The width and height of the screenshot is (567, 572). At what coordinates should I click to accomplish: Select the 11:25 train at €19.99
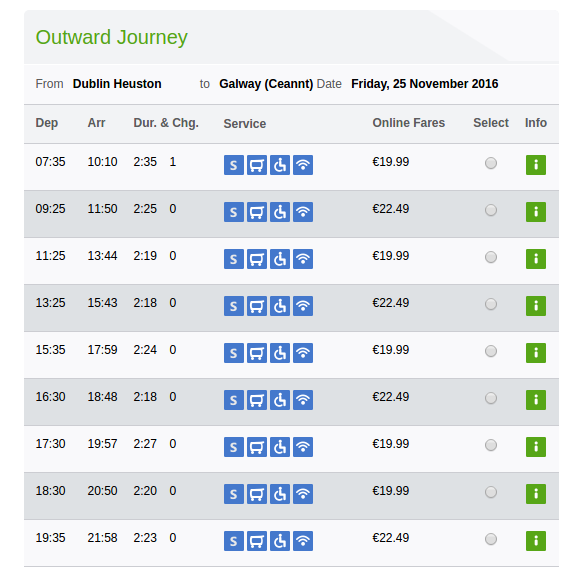491,257
